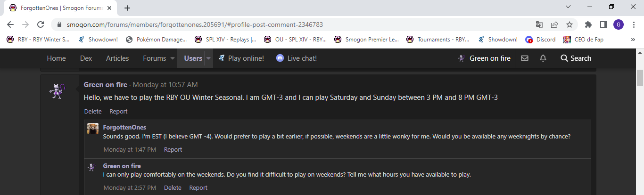Go to the Dex nav item
This screenshot has height=195, width=644.
[x=86, y=58]
